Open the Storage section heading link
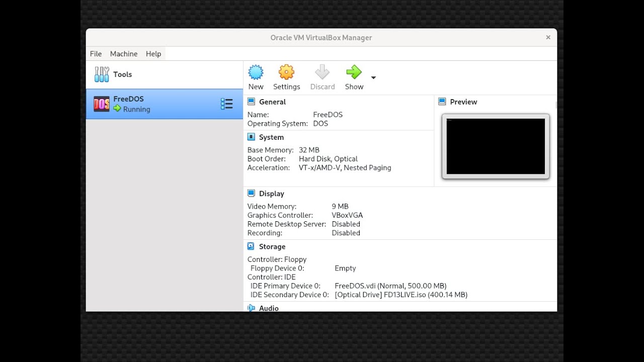This screenshot has width=644, height=362. 272,247
